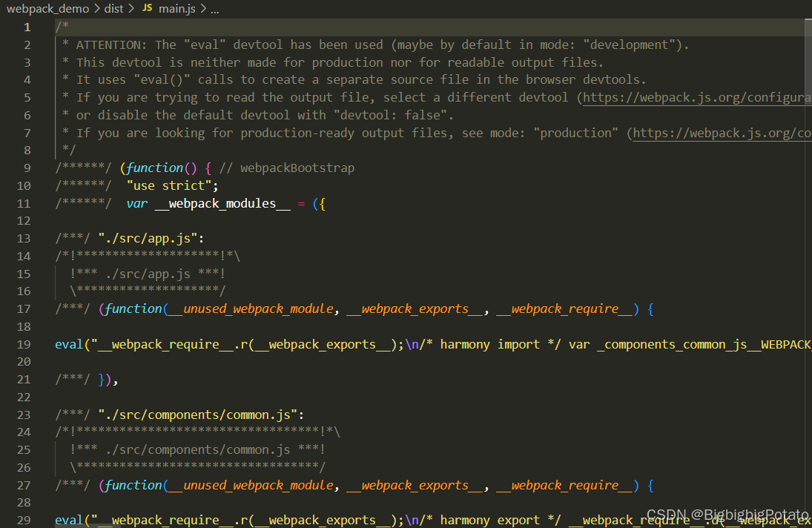Click line number 13 in gutter
Image resolution: width=812 pixels, height=528 pixels.
tap(24, 239)
